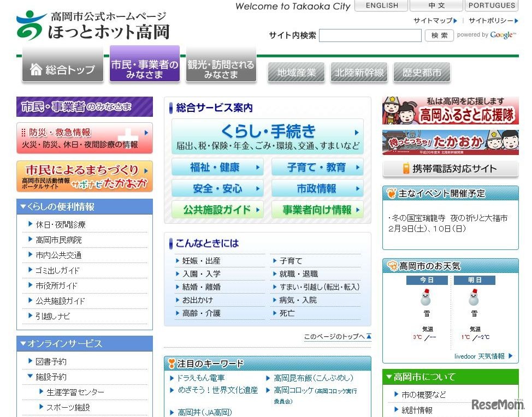Open the 生涯学習センター link

(75, 392)
